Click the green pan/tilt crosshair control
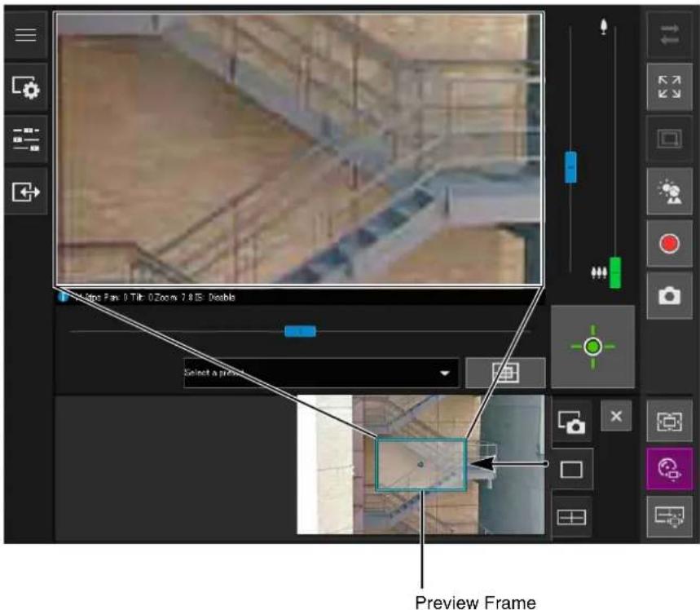The height and width of the screenshot is (610, 700). click(593, 347)
